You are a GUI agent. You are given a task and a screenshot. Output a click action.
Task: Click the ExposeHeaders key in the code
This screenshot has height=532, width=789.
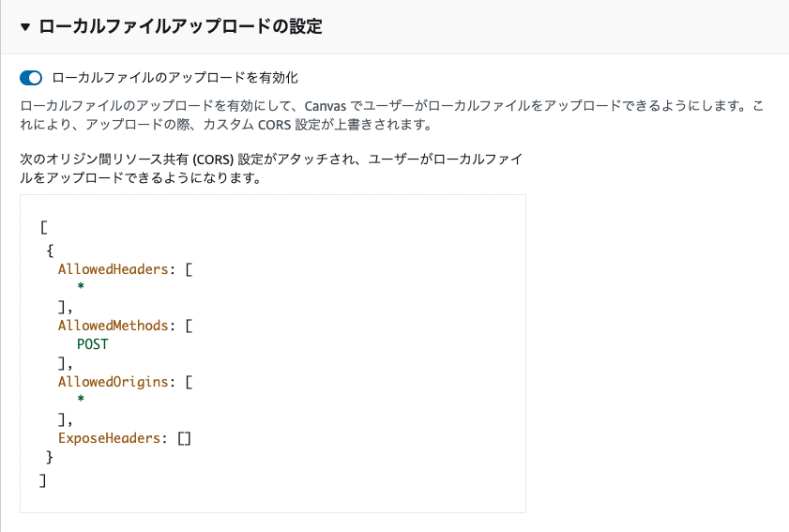coord(110,438)
